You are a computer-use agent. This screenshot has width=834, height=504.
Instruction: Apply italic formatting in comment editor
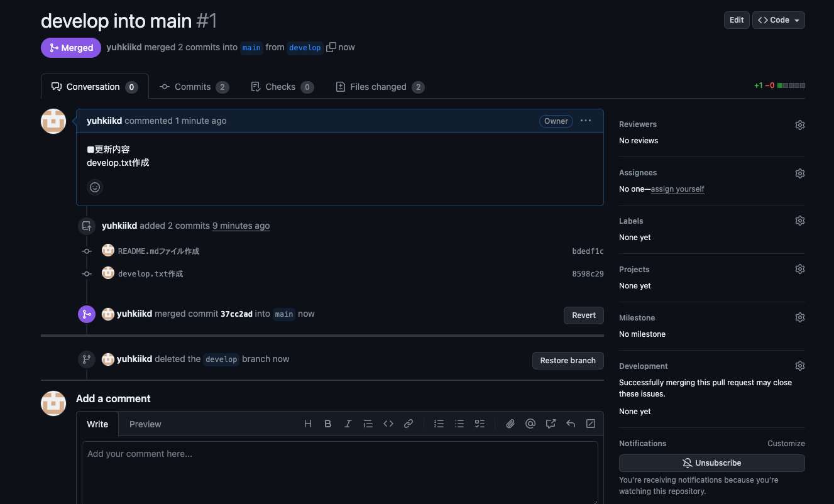348,424
